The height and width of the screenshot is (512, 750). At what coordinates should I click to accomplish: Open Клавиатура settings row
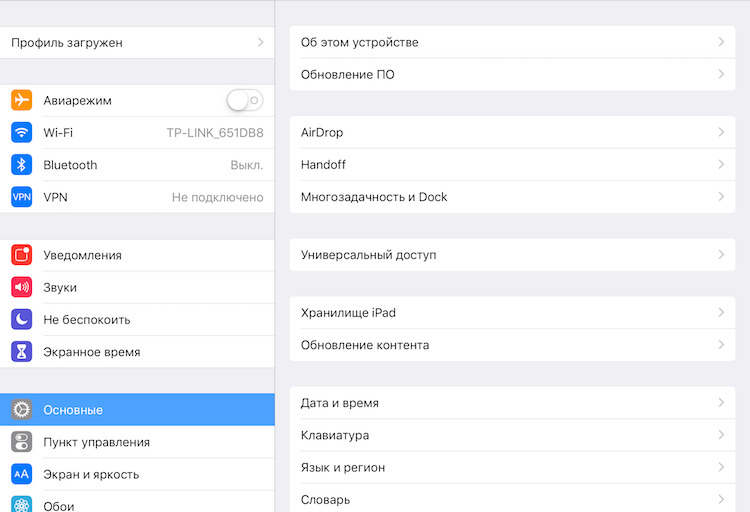(x=512, y=435)
